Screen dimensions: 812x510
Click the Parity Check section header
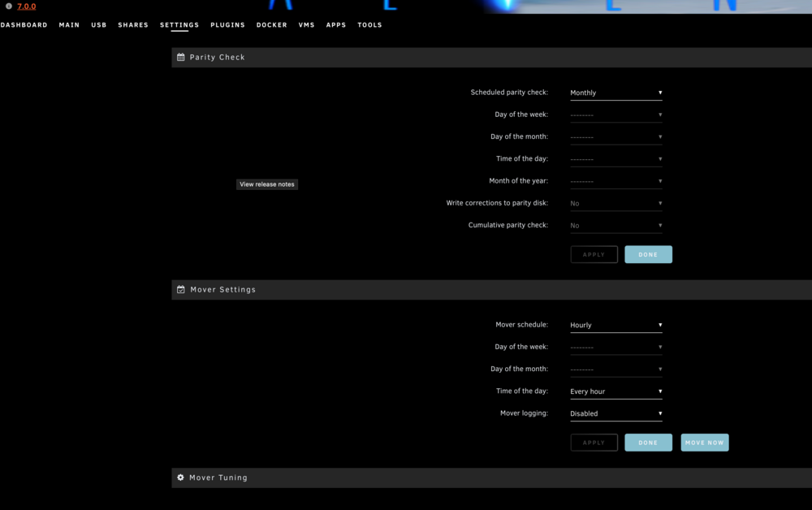click(491, 58)
